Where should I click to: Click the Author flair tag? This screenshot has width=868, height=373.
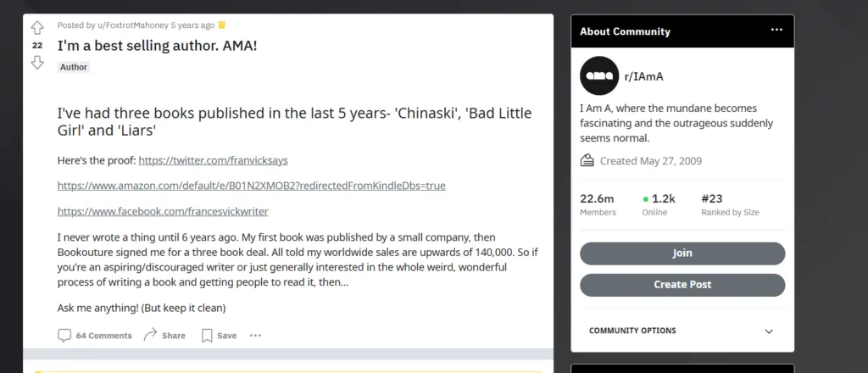coord(74,67)
